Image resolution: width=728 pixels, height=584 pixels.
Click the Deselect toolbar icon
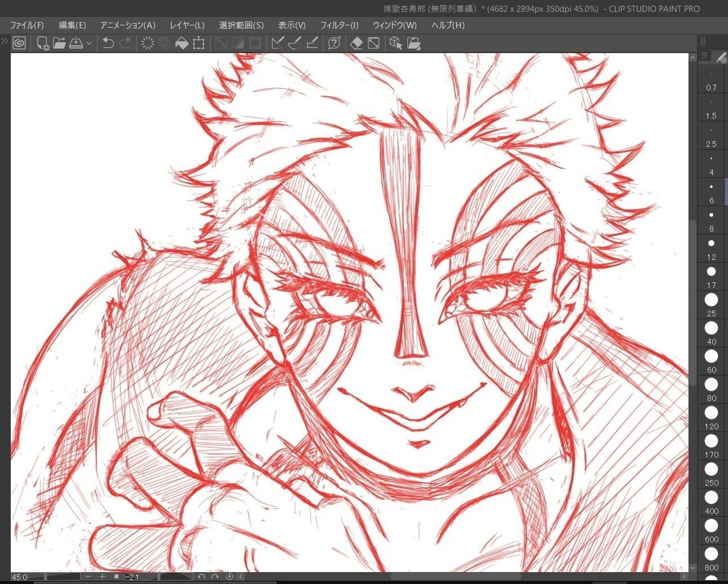[x=221, y=43]
